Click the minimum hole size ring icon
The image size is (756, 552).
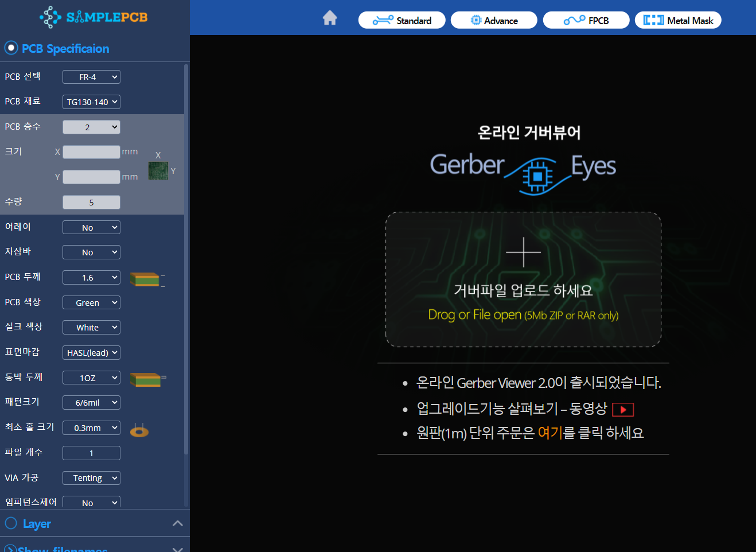pos(139,430)
